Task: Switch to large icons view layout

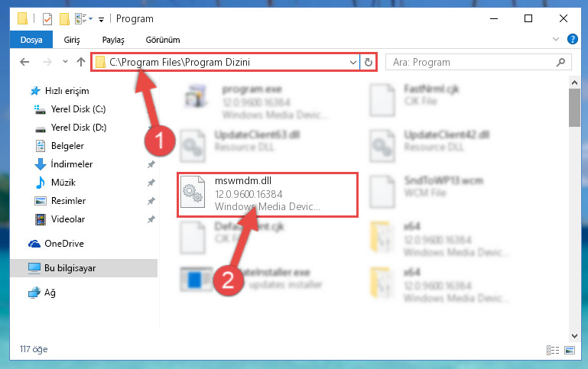Action: (570, 350)
